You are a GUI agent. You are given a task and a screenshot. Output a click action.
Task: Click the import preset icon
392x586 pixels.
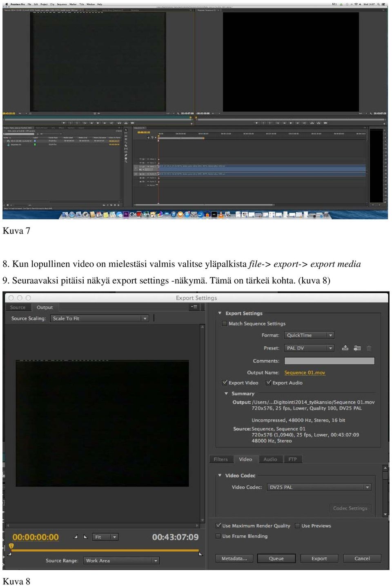click(x=357, y=348)
